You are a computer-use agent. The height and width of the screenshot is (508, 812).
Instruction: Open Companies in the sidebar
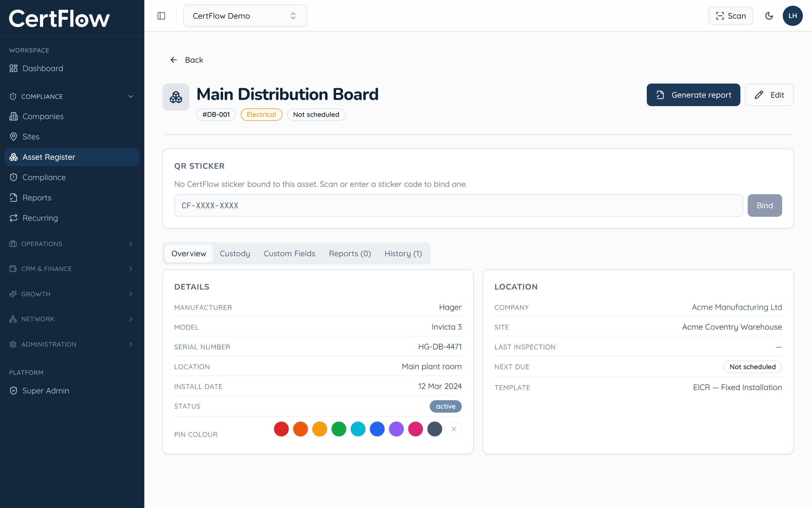[72, 116]
